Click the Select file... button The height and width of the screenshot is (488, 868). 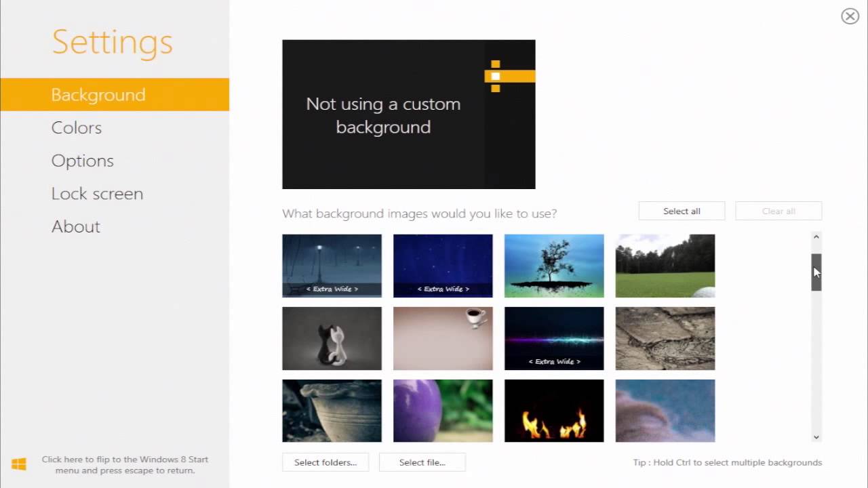[422, 462]
